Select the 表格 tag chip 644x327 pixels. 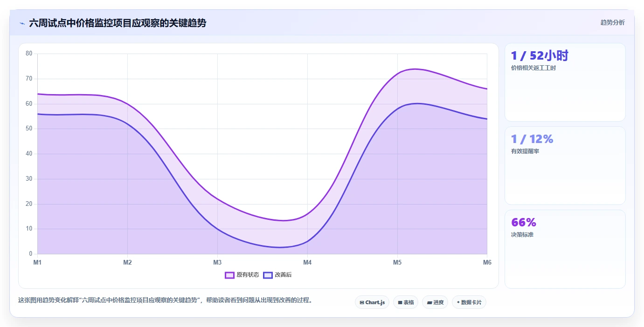click(x=406, y=302)
